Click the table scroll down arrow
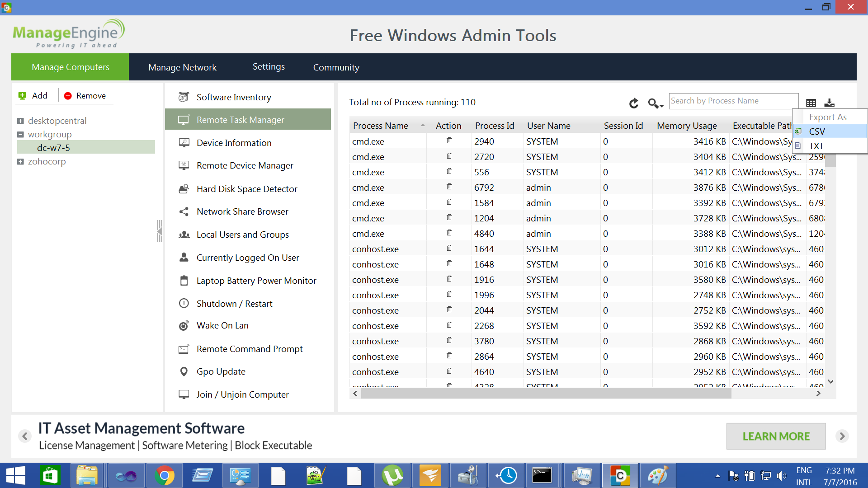Viewport: 868px width, 488px height. pos(830,382)
